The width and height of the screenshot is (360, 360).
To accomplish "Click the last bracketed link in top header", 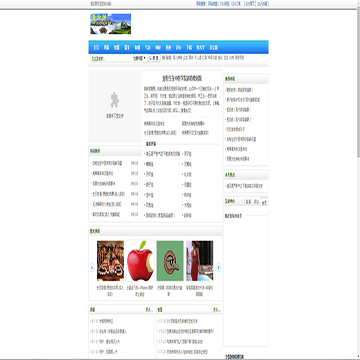I will tap(262, 4).
